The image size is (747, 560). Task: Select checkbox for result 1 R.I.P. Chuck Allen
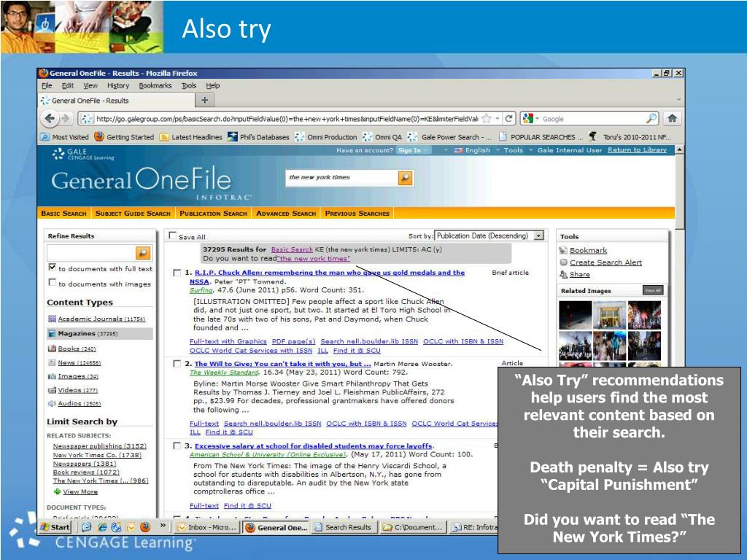tap(177, 273)
